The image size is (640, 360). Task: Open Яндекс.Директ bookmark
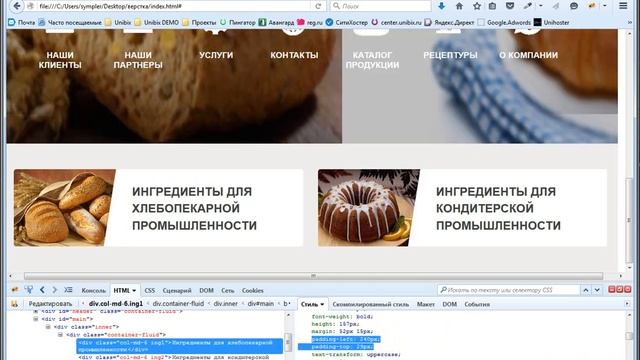tap(449, 22)
